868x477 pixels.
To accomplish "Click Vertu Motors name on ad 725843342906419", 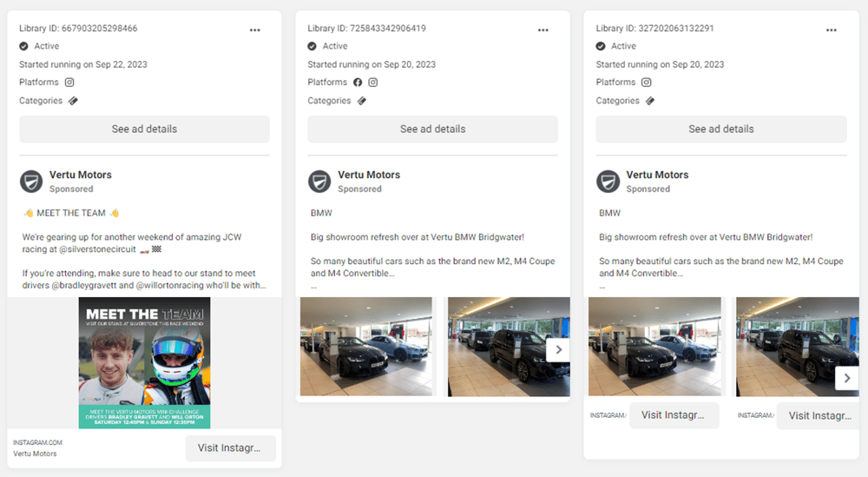I will [369, 175].
